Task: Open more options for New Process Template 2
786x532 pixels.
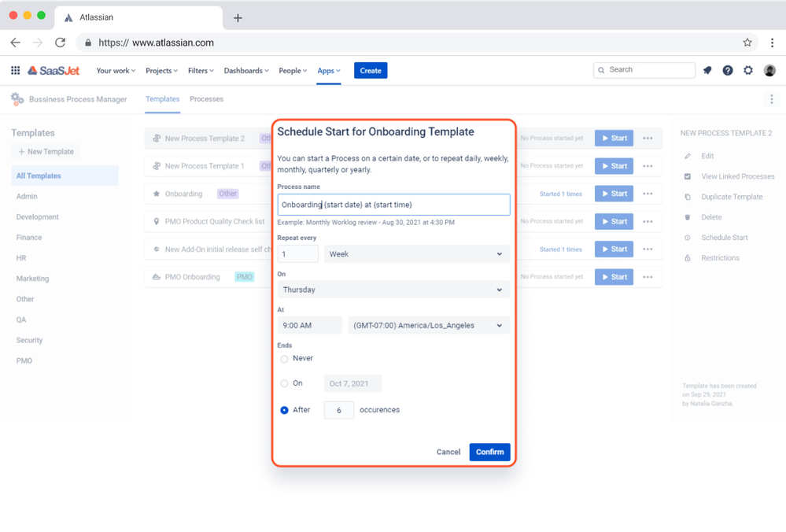Action: point(648,139)
